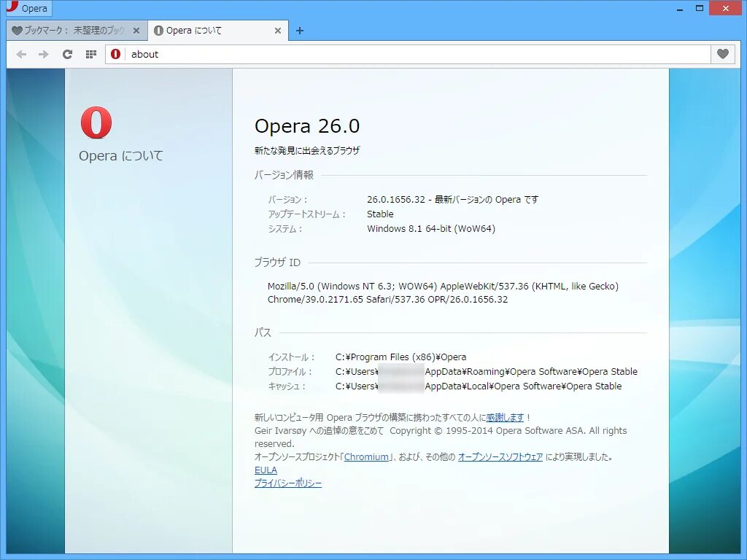The height and width of the screenshot is (560, 747).
Task: Click the キャッシュ path ending Local¥Opera Software
Action: point(479,386)
